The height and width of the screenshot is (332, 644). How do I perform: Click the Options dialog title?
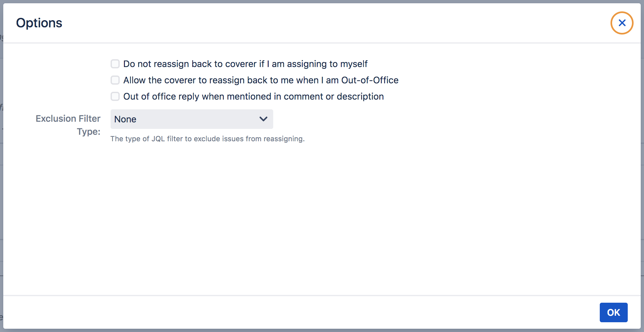tap(39, 22)
